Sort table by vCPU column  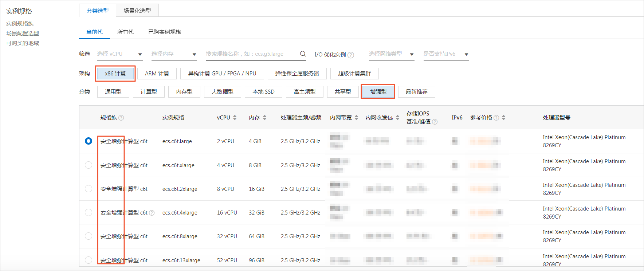click(235, 118)
